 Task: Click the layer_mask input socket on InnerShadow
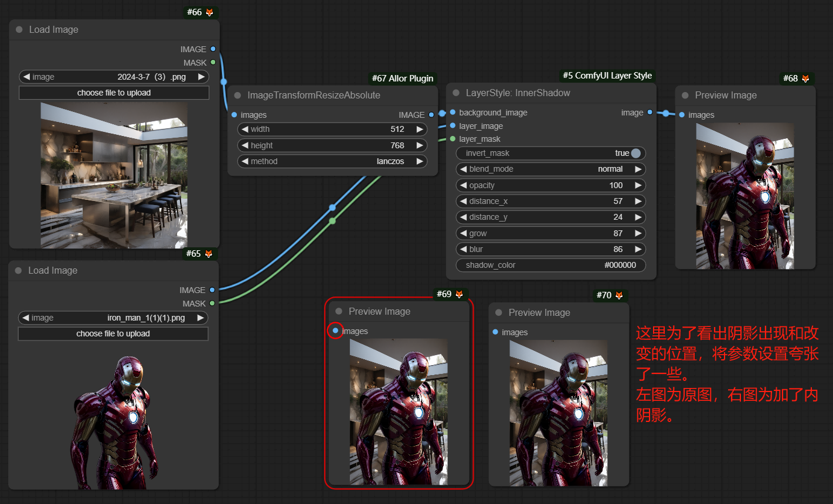[453, 139]
